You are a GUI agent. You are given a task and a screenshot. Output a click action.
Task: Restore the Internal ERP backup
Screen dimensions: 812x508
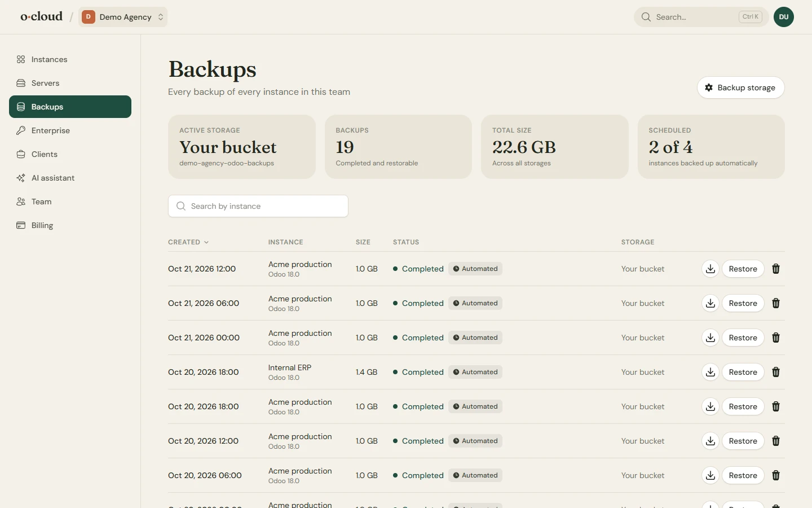pos(743,372)
